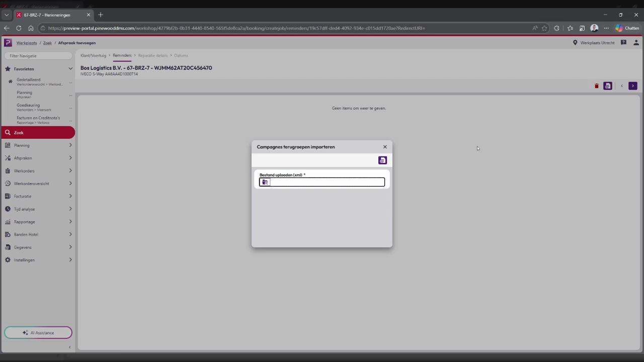The width and height of the screenshot is (644, 362).
Task: Select Zoek in sidebar
Action: [38, 133]
